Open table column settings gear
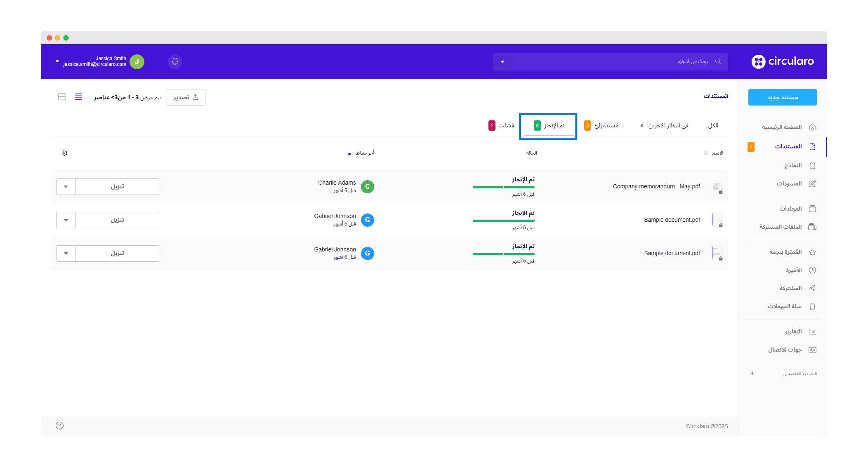Screen dimensions: 868x467 point(64,153)
